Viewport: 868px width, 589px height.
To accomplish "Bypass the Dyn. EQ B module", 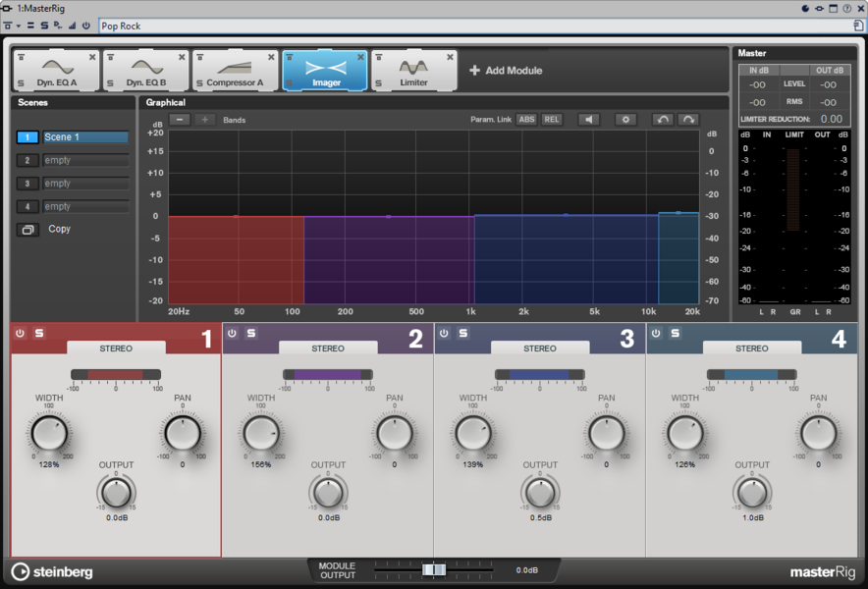I will [x=111, y=57].
